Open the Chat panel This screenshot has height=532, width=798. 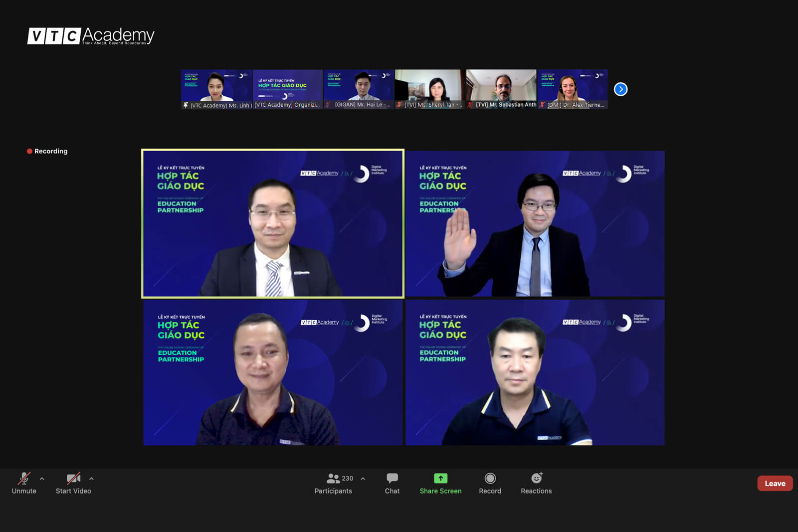(392, 479)
